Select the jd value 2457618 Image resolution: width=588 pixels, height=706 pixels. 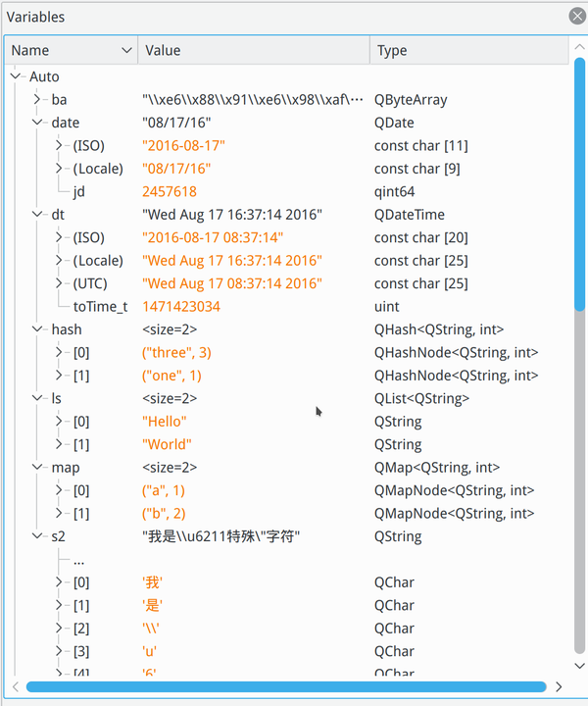169,192
